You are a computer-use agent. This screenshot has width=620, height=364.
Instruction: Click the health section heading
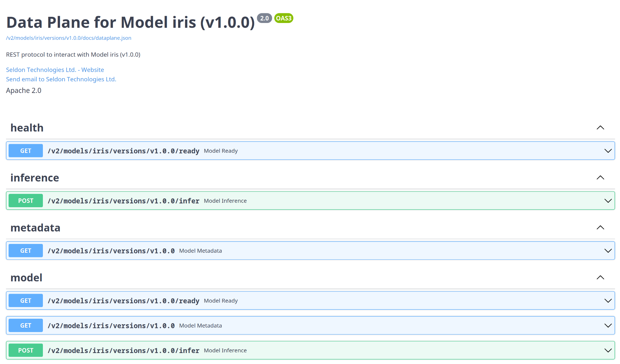(x=27, y=128)
